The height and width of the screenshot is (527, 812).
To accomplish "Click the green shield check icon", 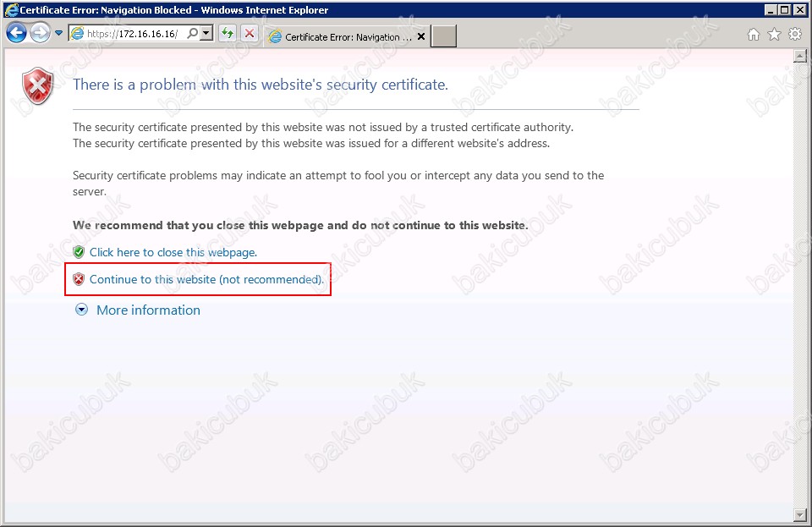I will click(79, 252).
